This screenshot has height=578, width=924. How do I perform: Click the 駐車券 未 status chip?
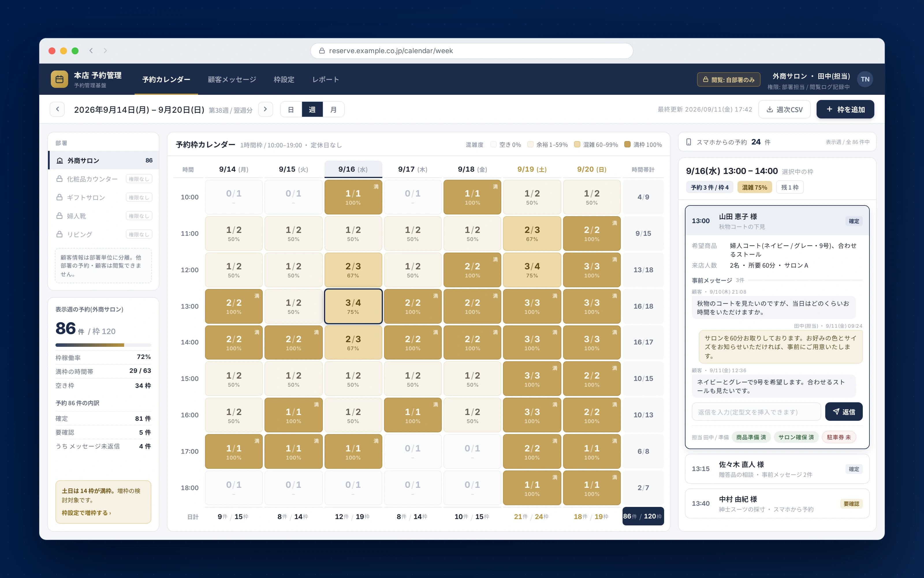click(x=839, y=437)
